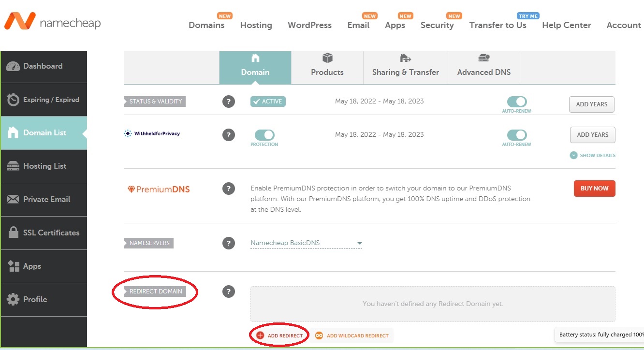The height and width of the screenshot is (350, 644).
Task: Toggle WithheldforPrivacy Protection switch
Action: coord(264,135)
